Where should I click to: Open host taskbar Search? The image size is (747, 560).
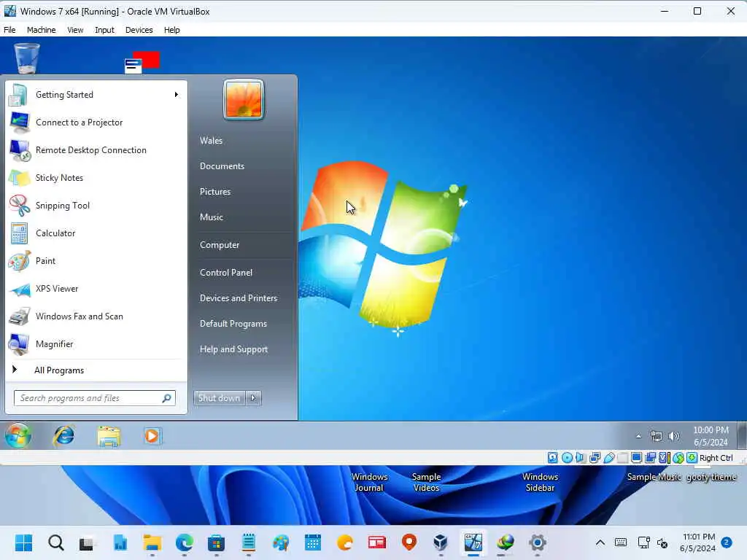click(55, 542)
